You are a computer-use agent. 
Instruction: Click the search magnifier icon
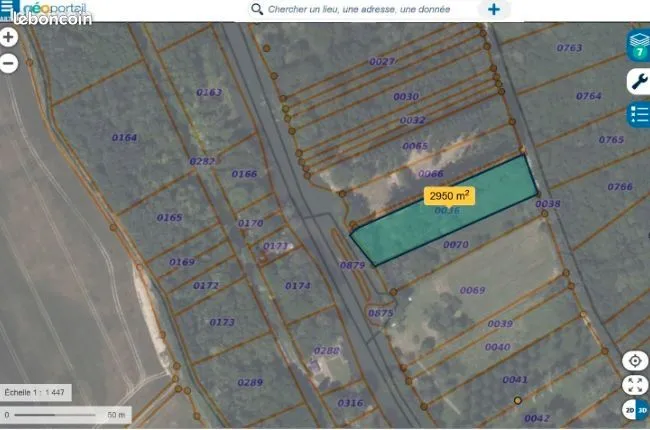257,9
